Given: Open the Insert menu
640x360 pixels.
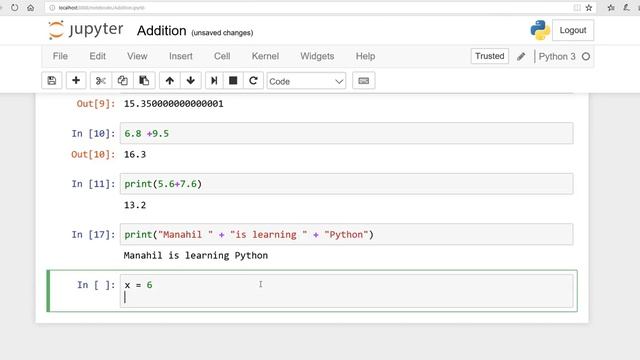Looking at the screenshot, I should tap(181, 56).
